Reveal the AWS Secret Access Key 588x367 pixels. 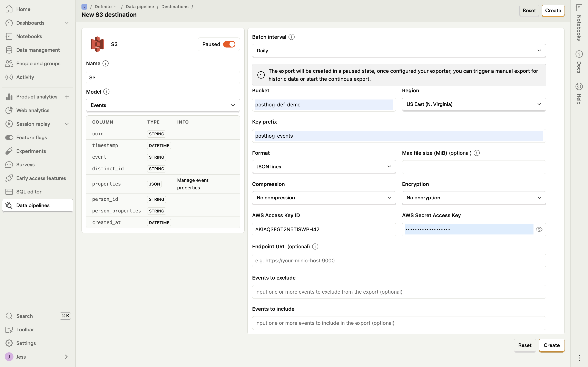coord(539,229)
